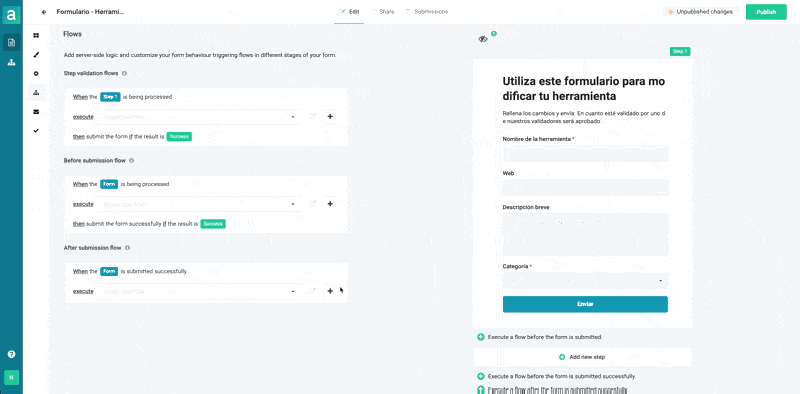This screenshot has height=394, width=800.
Task: Click the heading Utiliza este formulario para modificar tu herramienta
Action: pos(584,88)
